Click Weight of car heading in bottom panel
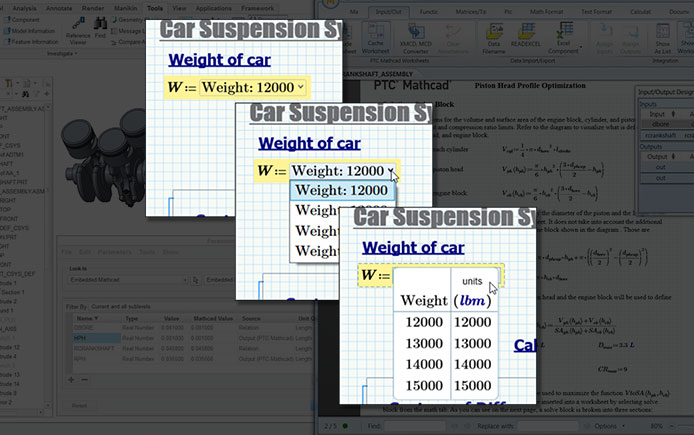 click(x=413, y=247)
